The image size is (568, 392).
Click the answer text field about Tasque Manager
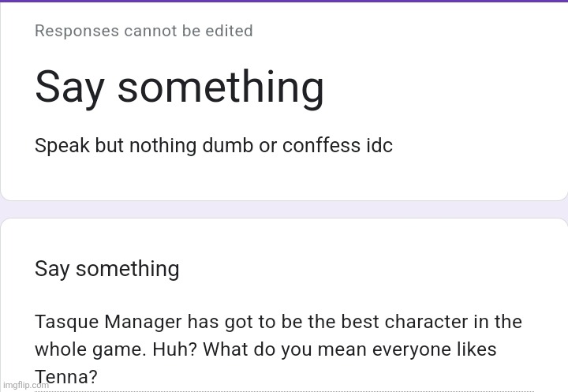(278, 349)
